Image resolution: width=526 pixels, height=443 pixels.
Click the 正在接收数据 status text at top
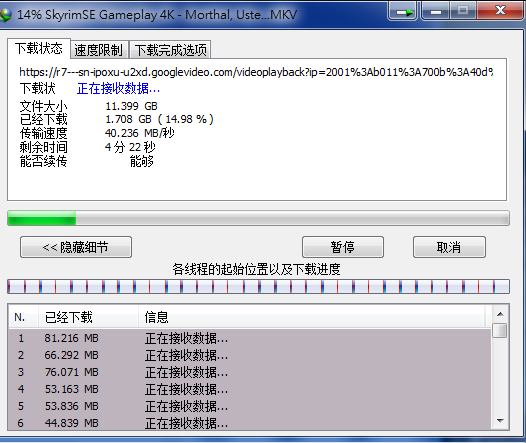(118, 89)
